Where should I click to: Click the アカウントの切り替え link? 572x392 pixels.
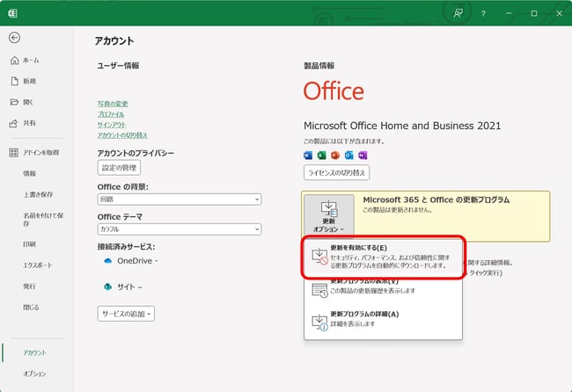(122, 135)
